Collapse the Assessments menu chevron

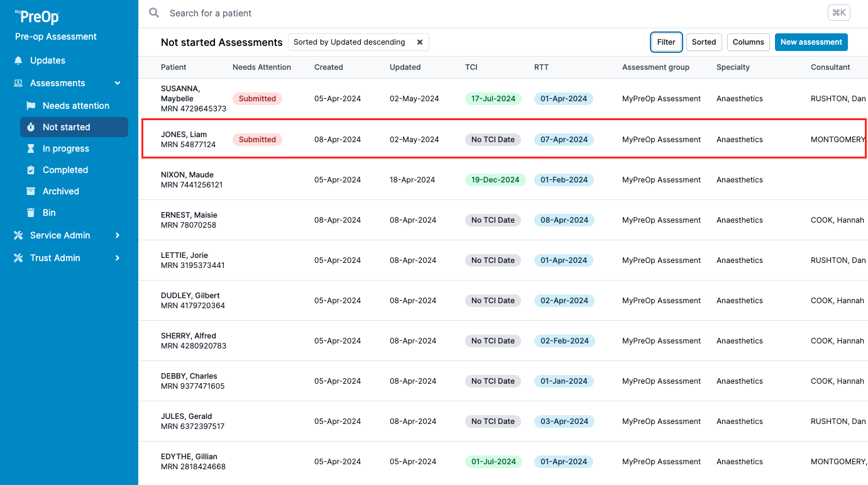tap(118, 83)
